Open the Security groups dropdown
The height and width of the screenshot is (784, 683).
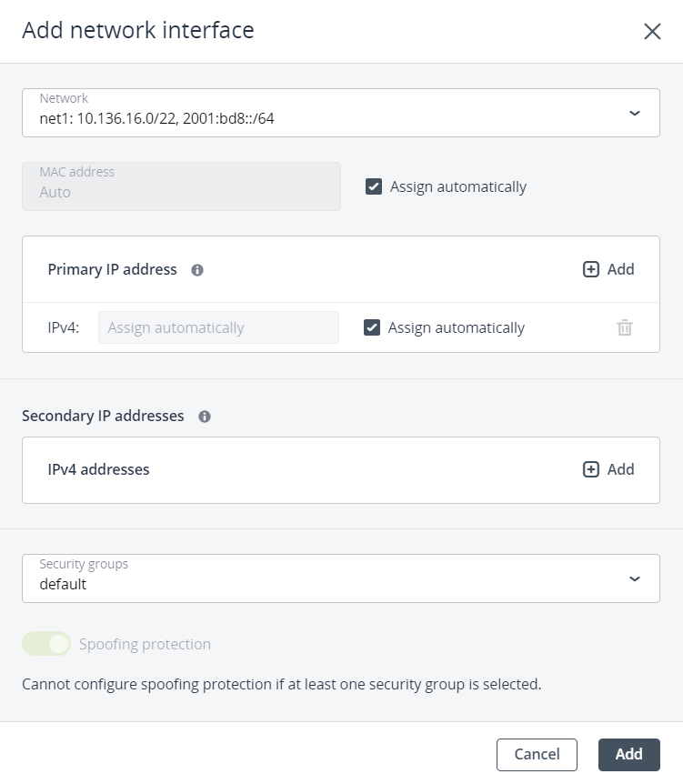click(x=341, y=578)
